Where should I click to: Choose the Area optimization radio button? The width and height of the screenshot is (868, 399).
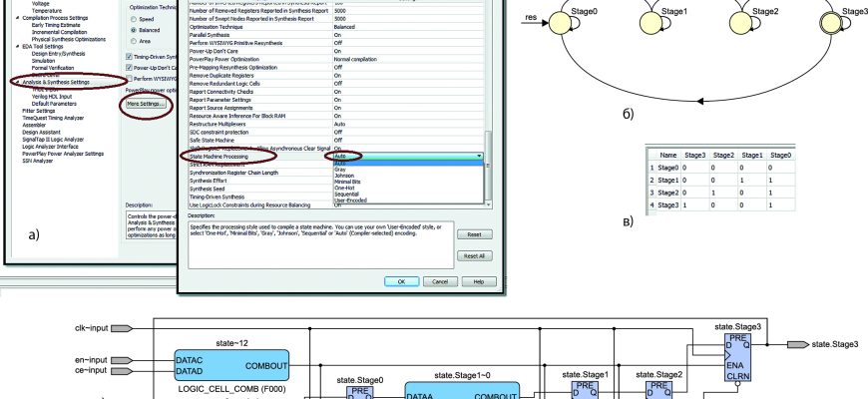135,43
